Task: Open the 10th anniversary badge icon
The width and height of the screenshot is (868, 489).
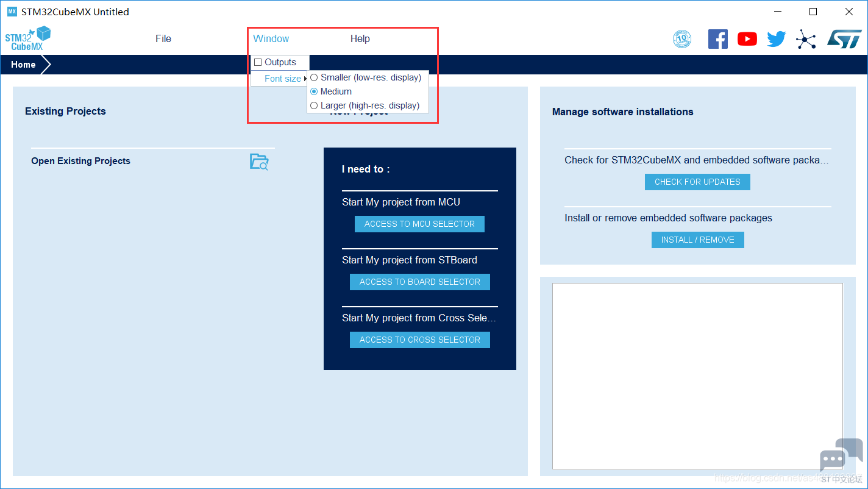Action: tap(682, 39)
